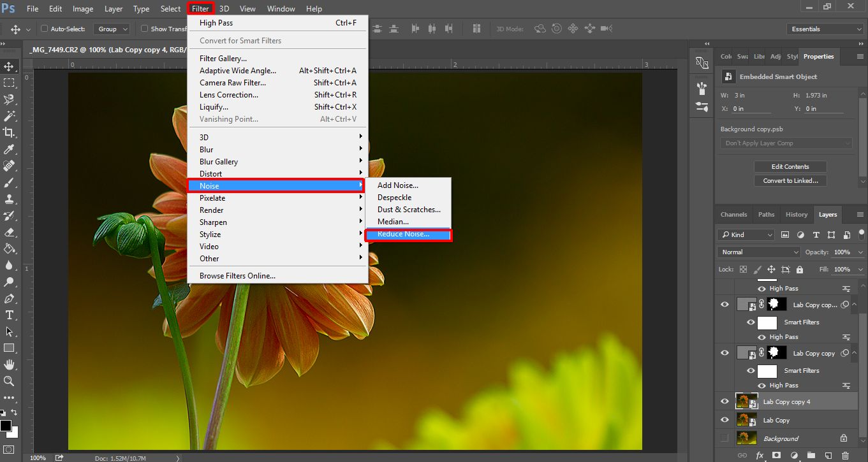Select the Hand tool

[x=9, y=365]
